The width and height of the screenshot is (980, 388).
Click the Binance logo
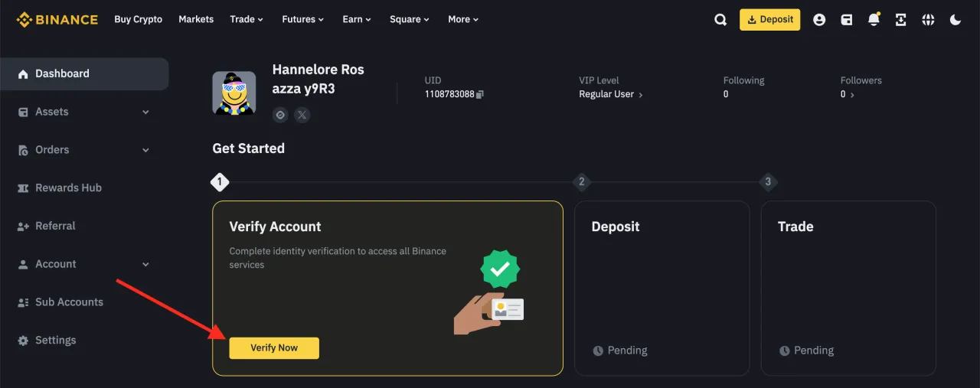[x=57, y=19]
